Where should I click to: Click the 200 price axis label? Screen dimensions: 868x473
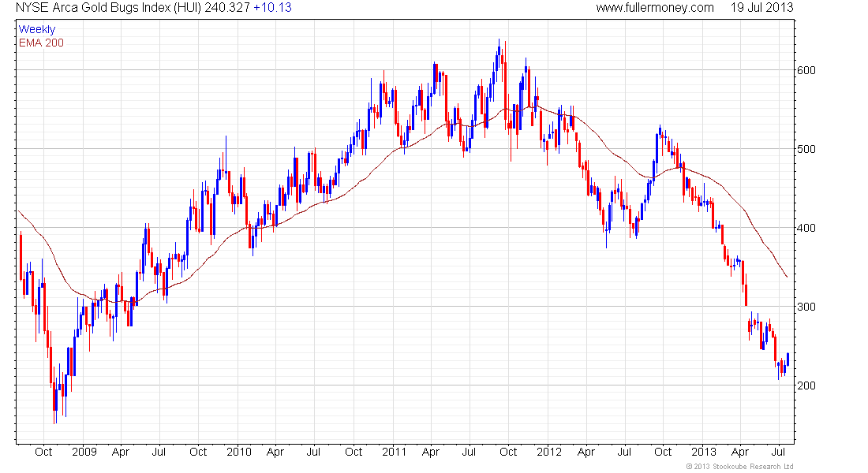806,385
